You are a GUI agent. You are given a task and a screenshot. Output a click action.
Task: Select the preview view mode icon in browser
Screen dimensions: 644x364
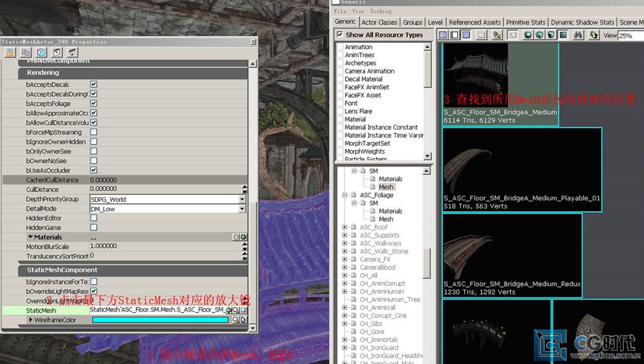coord(454,35)
